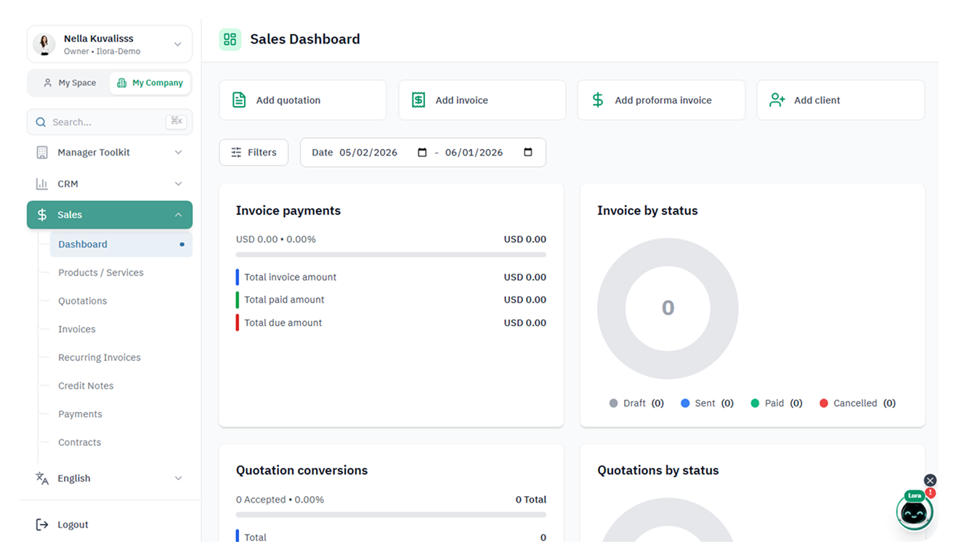Image resolution: width=959 pixels, height=560 pixels.
Task: Open the English language dropdown chevron
Action: pos(179,478)
